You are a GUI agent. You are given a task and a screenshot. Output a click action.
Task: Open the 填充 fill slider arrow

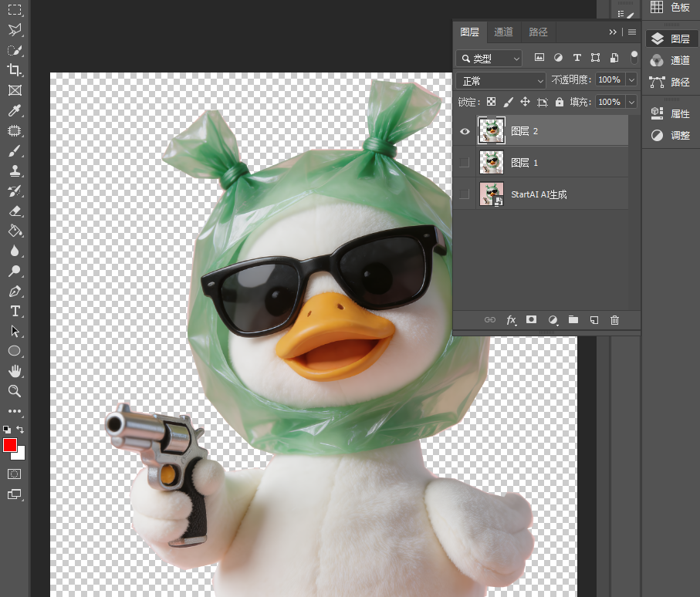631,102
